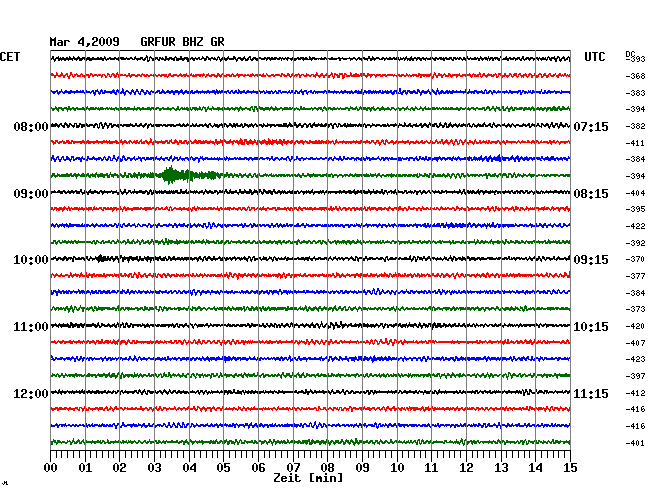Select the DC offset value -407
Image resolution: width=650 pixels, height=494 pixels.
pyautogui.click(x=635, y=343)
